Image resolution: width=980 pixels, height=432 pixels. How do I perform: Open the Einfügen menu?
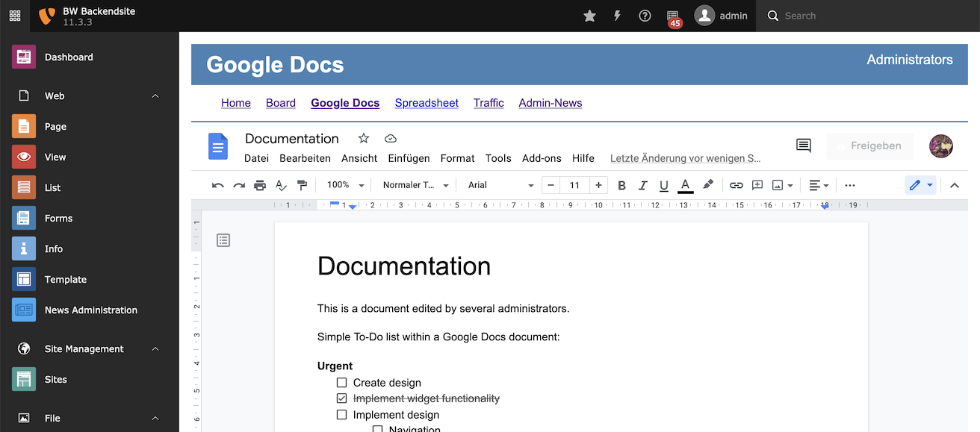coord(409,158)
